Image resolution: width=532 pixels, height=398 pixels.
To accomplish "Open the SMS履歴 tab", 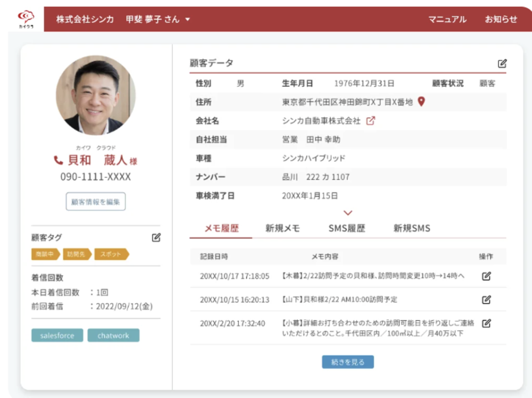I will click(347, 229).
